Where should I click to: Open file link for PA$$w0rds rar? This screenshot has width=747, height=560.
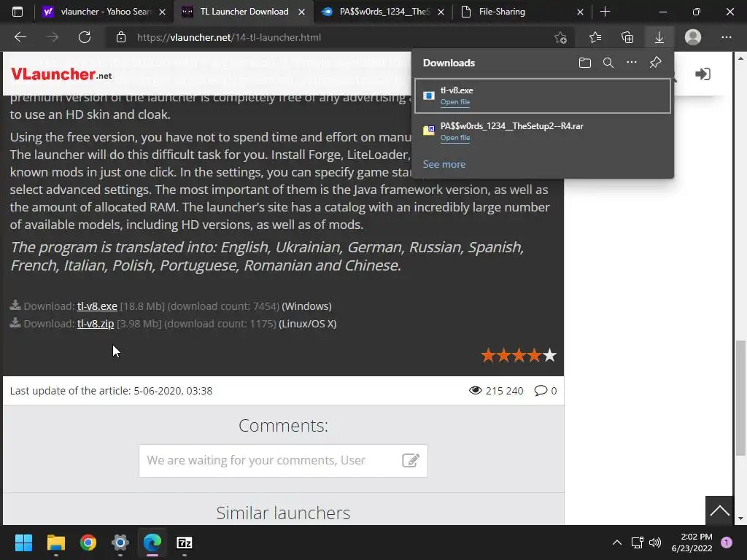(455, 138)
